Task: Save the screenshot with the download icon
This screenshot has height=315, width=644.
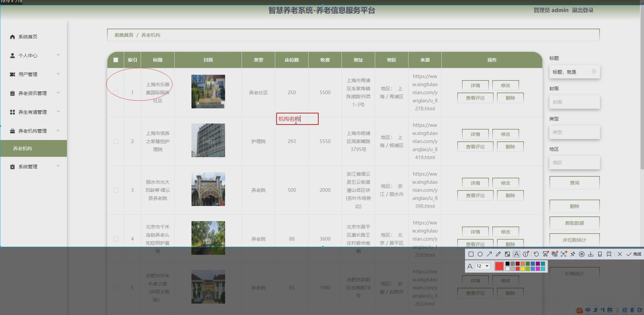Action: pos(591,254)
